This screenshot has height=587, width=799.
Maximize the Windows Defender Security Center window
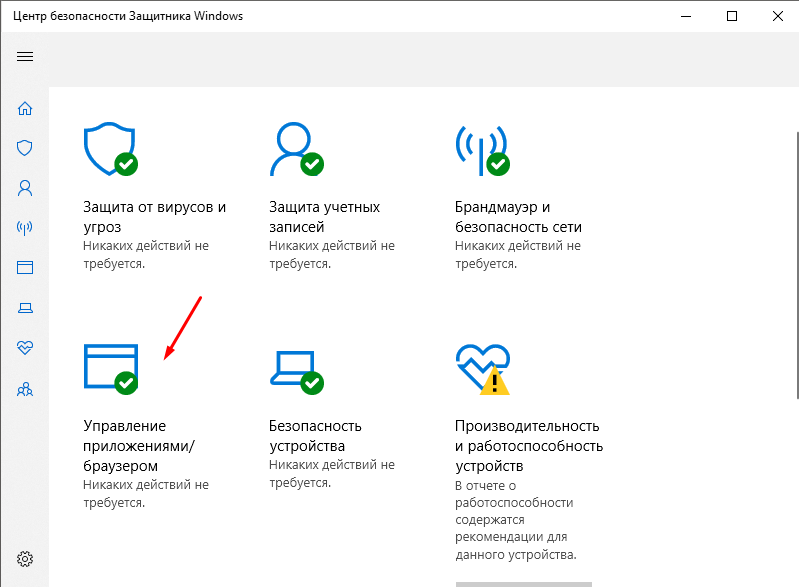(x=732, y=16)
